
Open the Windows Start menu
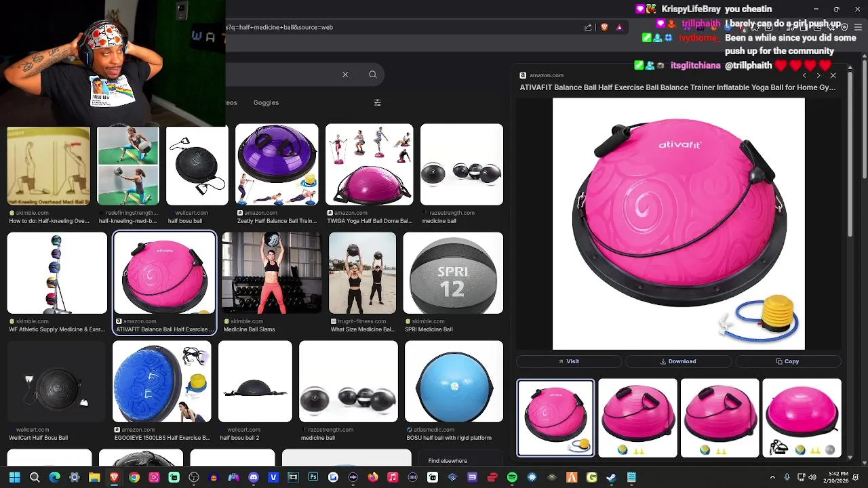point(14,478)
